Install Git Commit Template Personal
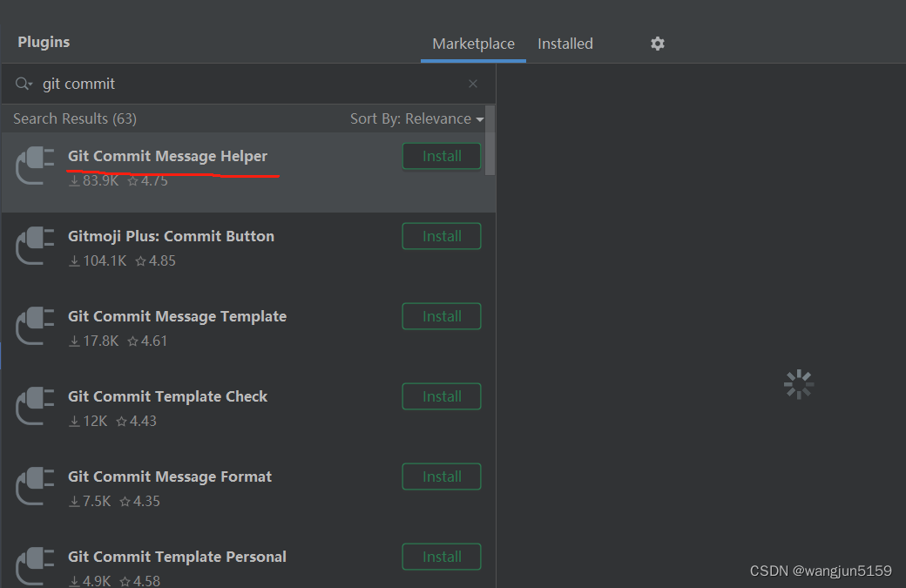 tap(442, 557)
